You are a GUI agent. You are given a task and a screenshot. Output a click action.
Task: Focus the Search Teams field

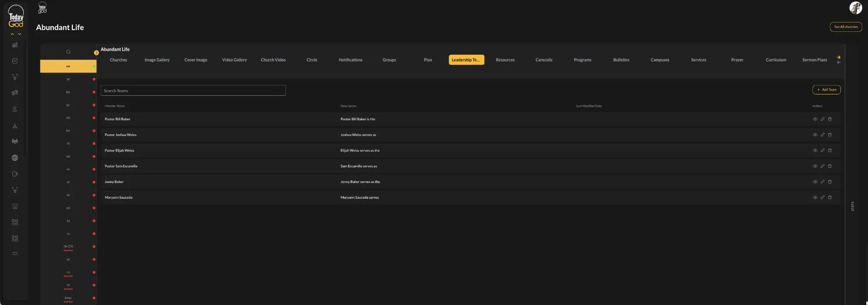193,90
